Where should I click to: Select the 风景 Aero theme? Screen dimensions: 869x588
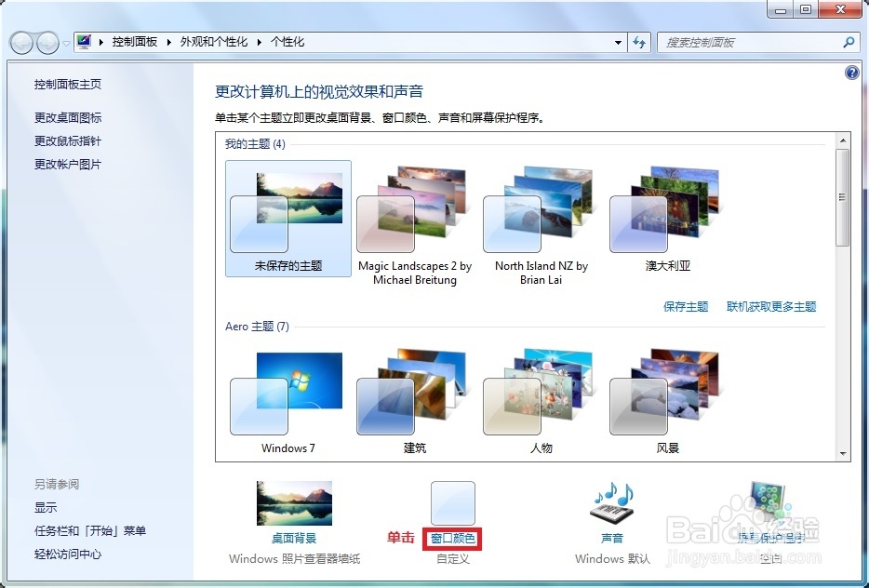pos(667,401)
